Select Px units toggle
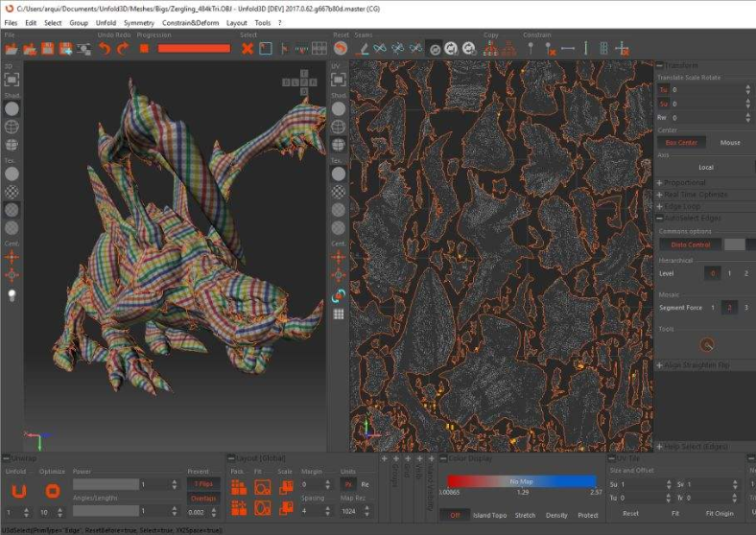 pos(347,484)
